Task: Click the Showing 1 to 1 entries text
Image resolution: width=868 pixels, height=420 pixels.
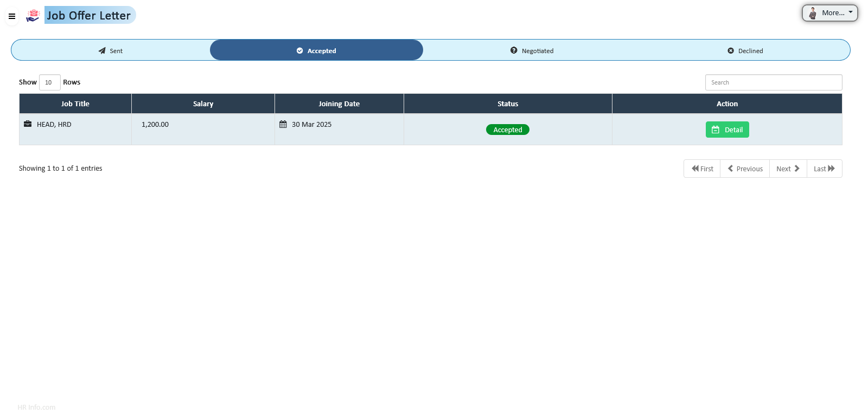Action: point(61,169)
